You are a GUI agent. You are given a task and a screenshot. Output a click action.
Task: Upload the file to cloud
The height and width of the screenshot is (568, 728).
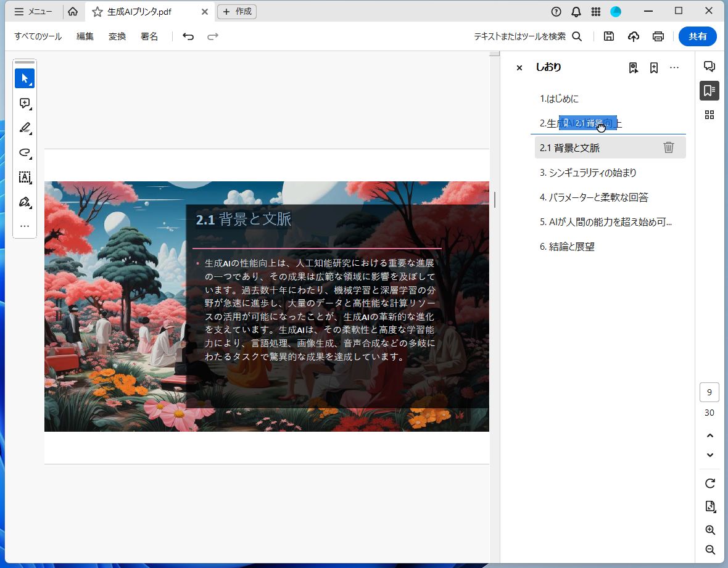(x=633, y=36)
